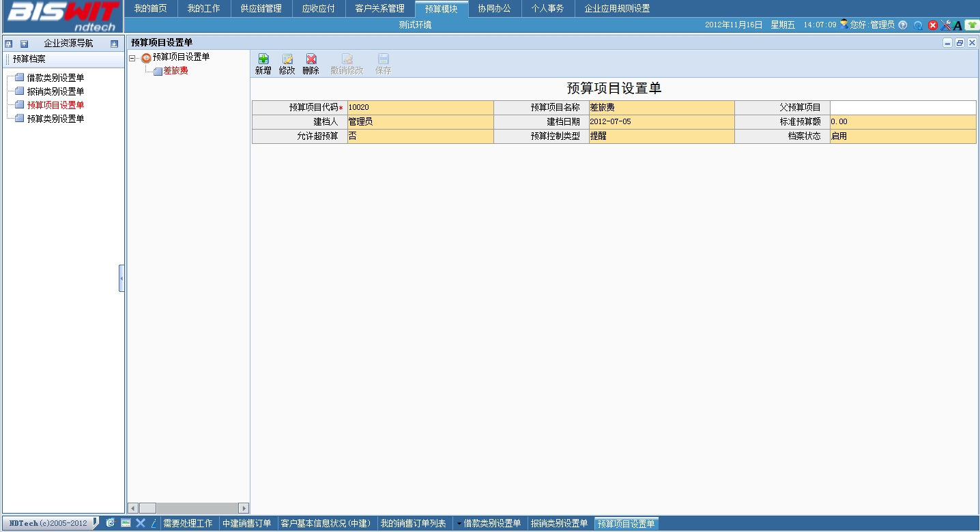Click the 删除 (delete) toolbar icon
Viewport: 980px width, 532px height.
tap(311, 59)
